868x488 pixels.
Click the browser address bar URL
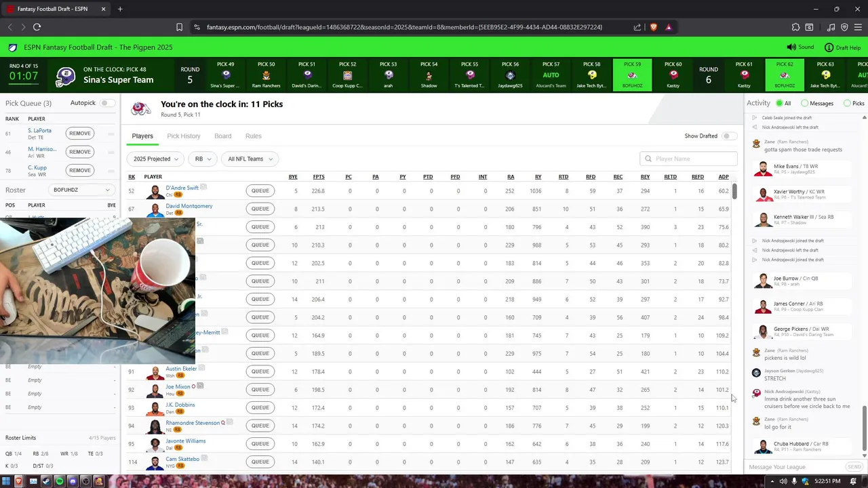pos(405,27)
